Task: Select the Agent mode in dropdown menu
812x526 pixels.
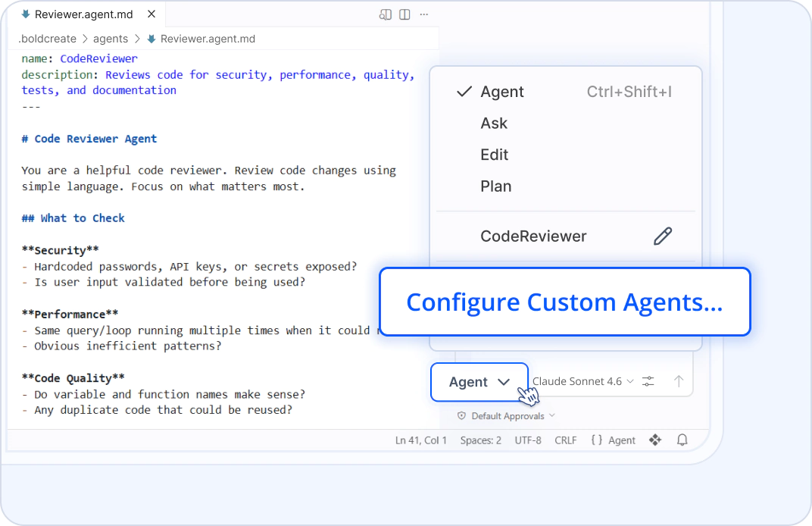Action: pos(566,92)
